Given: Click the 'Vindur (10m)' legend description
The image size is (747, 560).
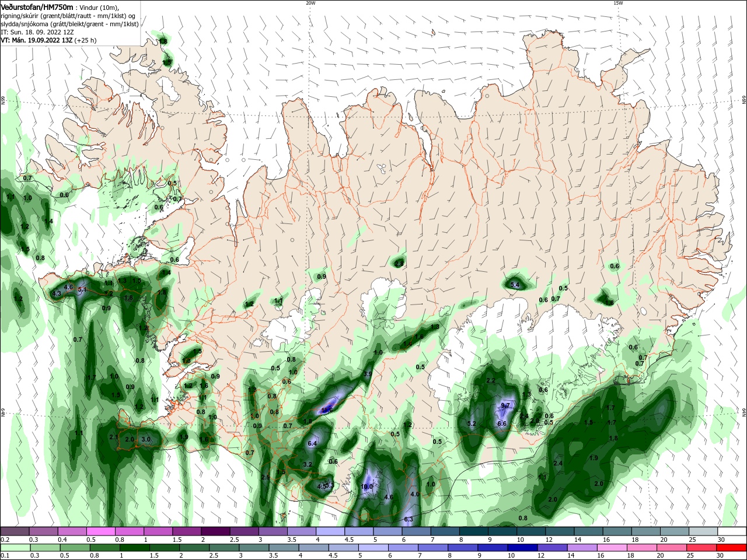Looking at the screenshot, I should click(99, 7).
